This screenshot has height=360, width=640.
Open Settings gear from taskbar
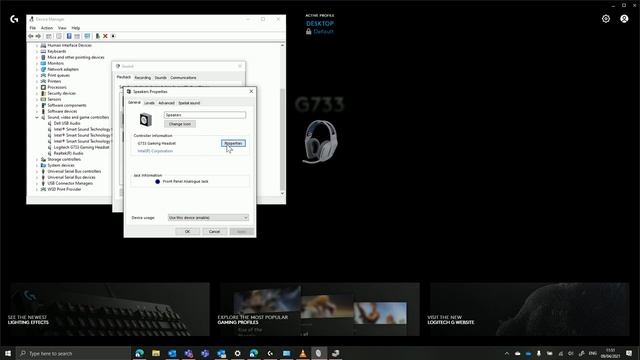[x=238, y=353]
